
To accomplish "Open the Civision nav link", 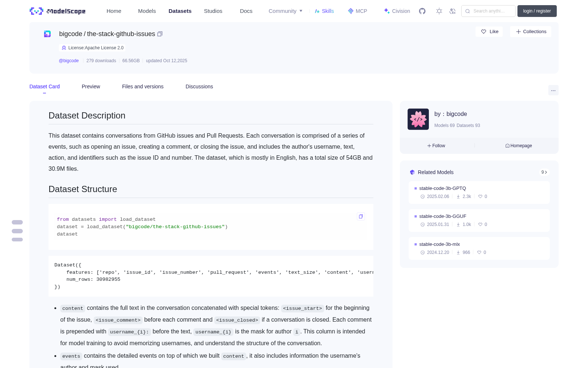I will click(397, 11).
